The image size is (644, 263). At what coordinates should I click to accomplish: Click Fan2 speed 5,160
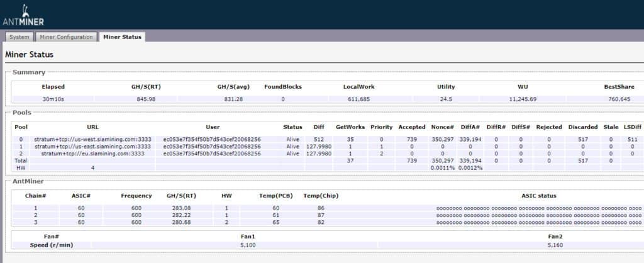pyautogui.click(x=555, y=245)
